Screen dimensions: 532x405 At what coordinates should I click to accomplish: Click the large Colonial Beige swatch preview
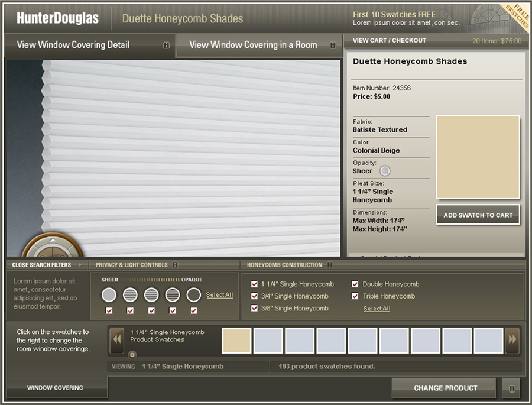coord(478,157)
